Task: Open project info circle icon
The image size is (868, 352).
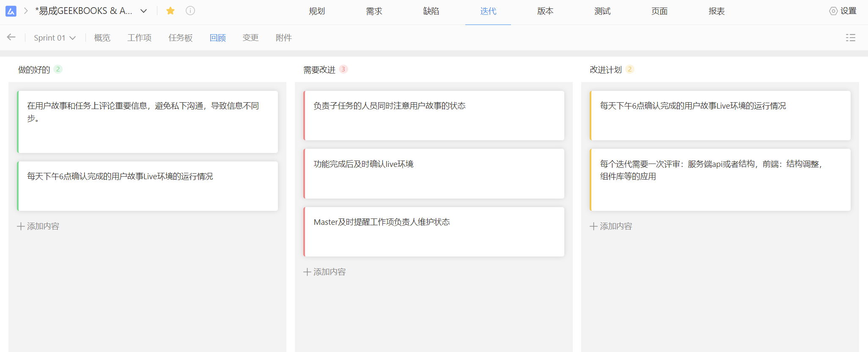Action: coord(190,11)
